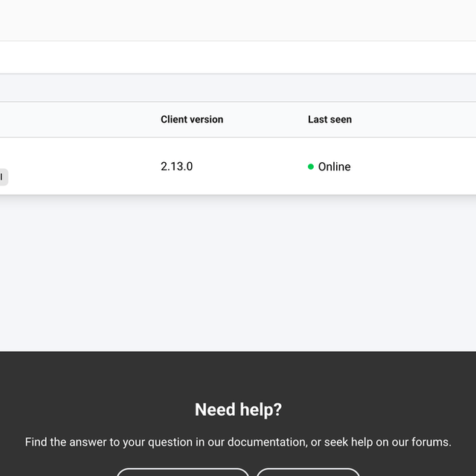Click the dark footer background above Need help?

point(238,375)
